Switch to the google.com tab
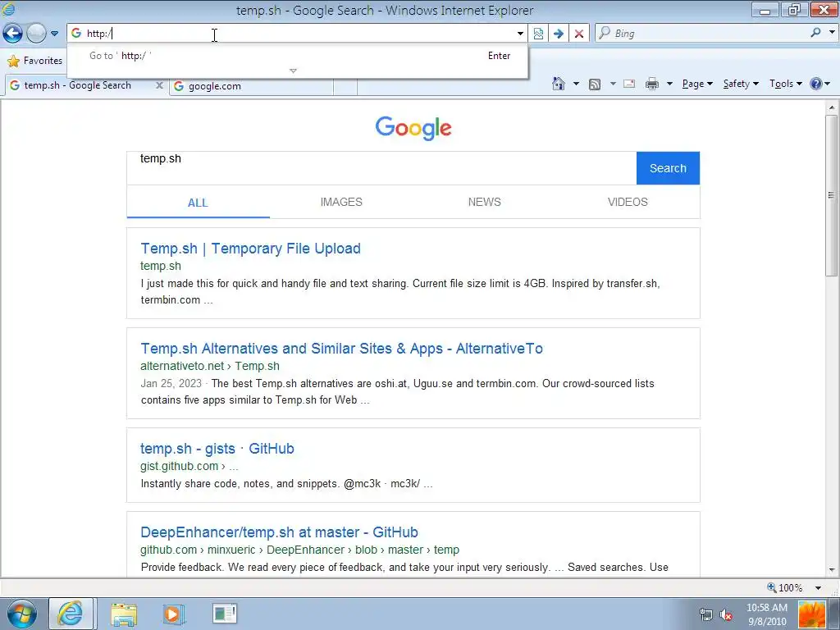This screenshot has height=630, width=840. point(252,86)
